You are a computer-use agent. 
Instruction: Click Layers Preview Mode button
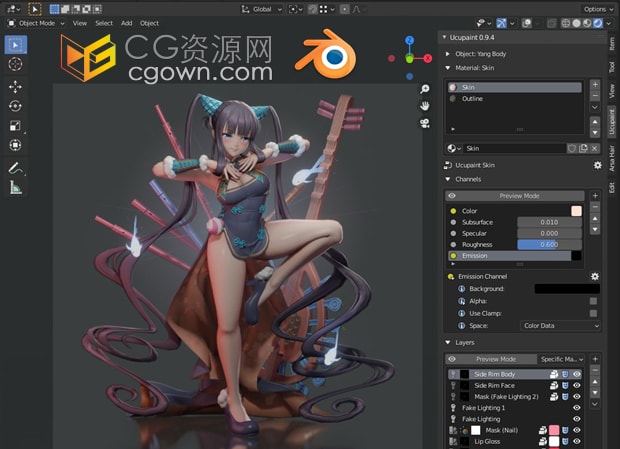491,359
